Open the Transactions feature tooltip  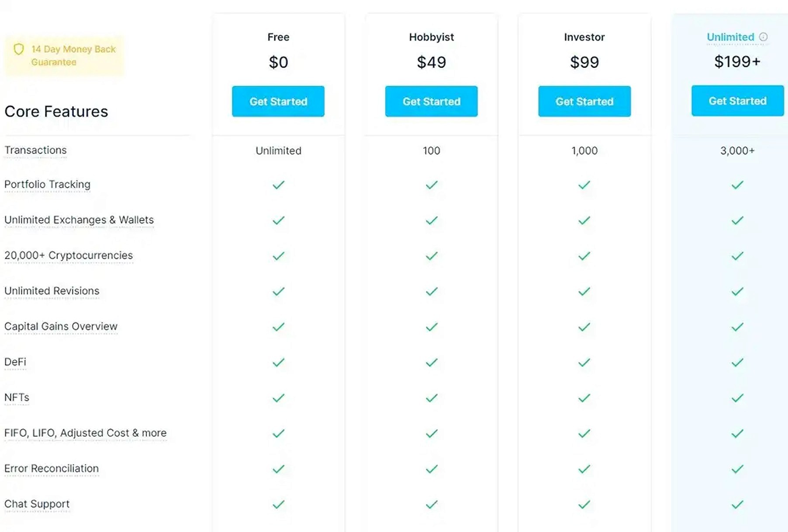35,150
